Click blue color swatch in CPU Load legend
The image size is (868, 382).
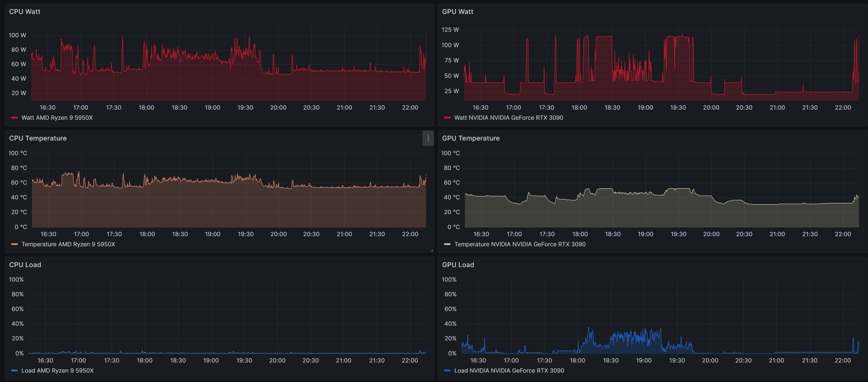point(14,371)
